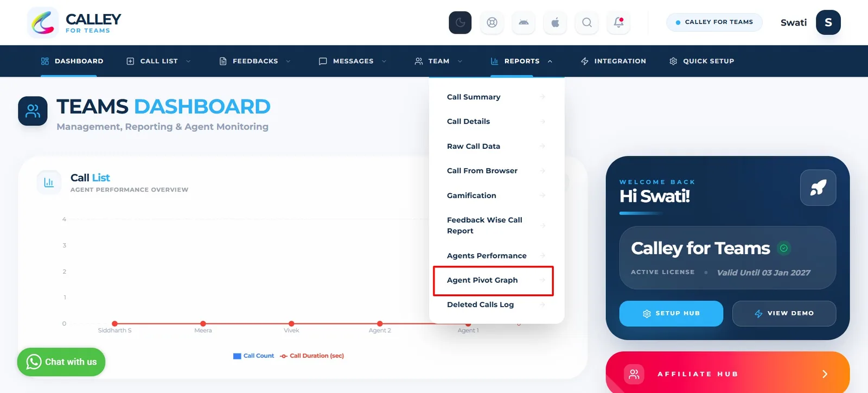868x393 pixels.
Task: Select Call From Browser report
Action: [x=496, y=170]
